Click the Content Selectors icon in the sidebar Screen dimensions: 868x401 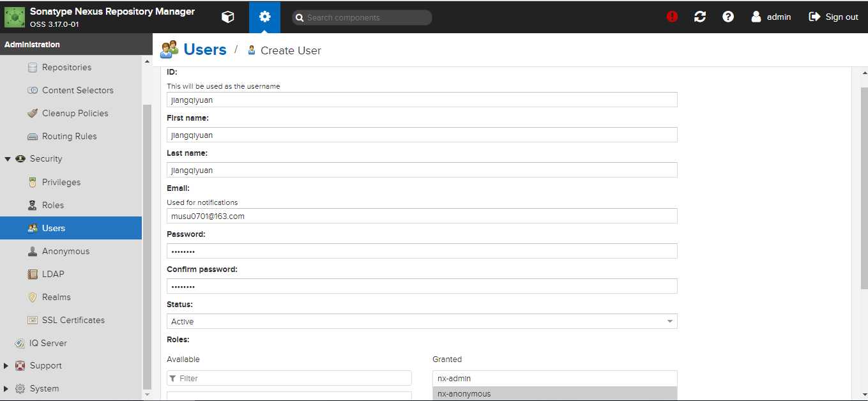click(x=33, y=91)
